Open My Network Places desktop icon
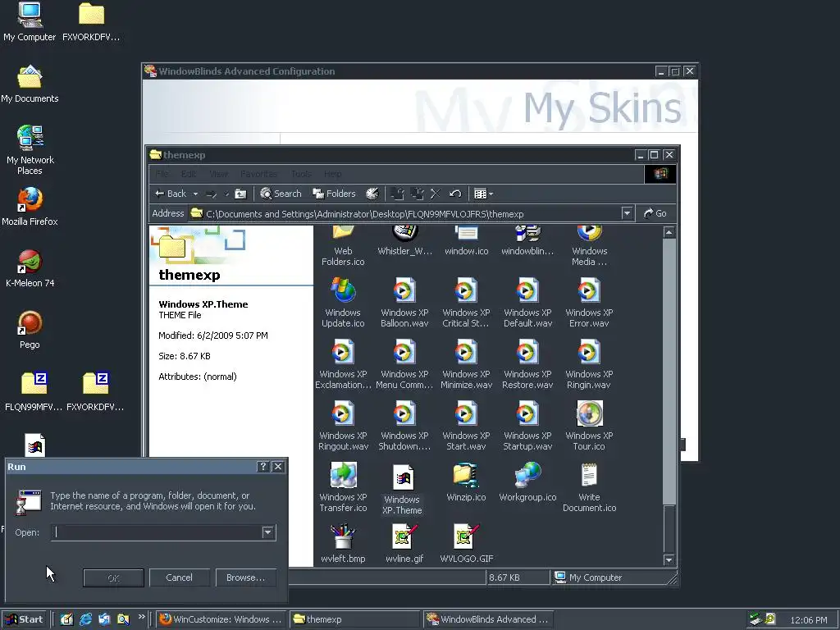 tap(30, 150)
